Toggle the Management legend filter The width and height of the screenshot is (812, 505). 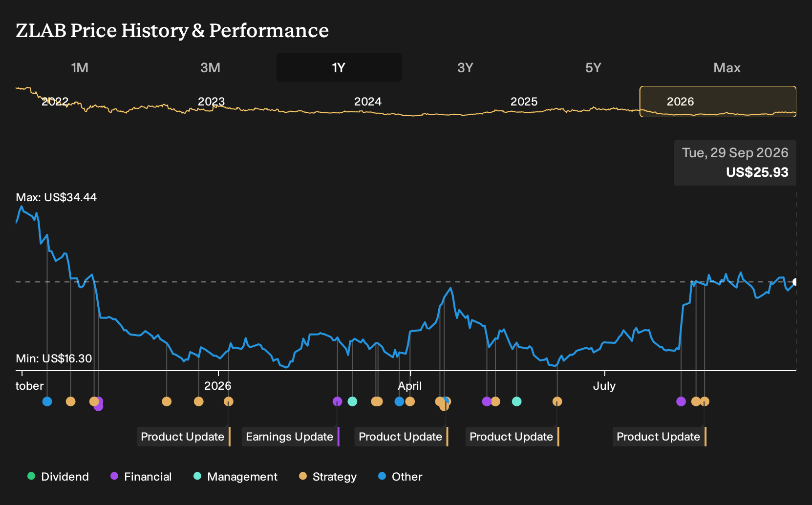(x=235, y=477)
